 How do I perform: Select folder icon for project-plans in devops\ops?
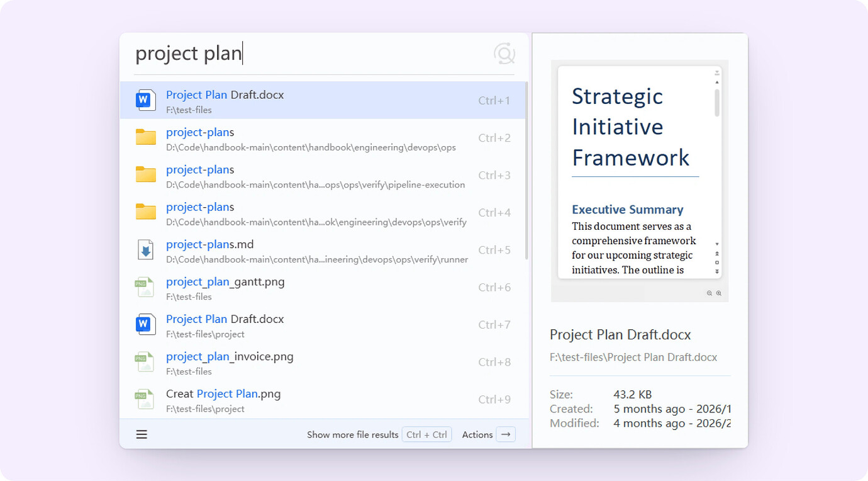coord(146,137)
